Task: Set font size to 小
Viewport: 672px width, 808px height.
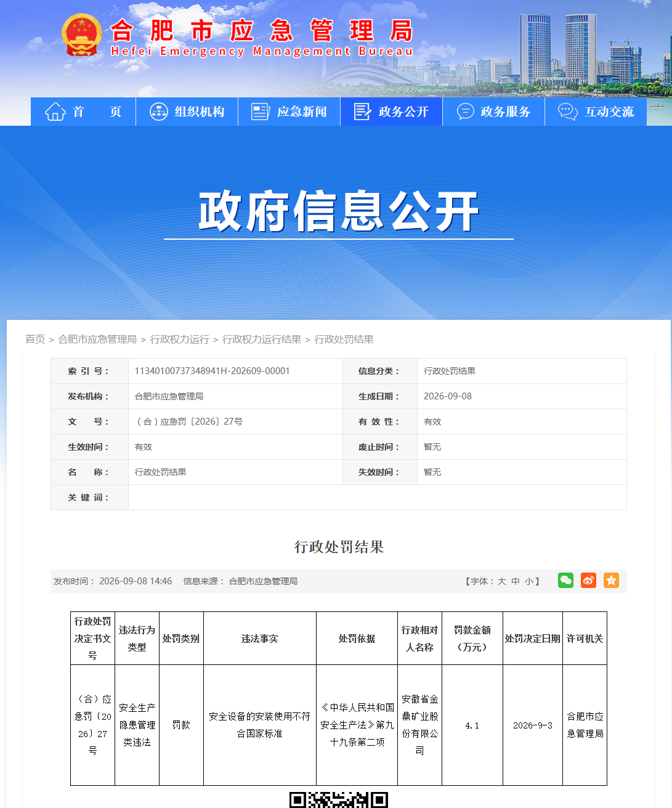Action: 529,581
